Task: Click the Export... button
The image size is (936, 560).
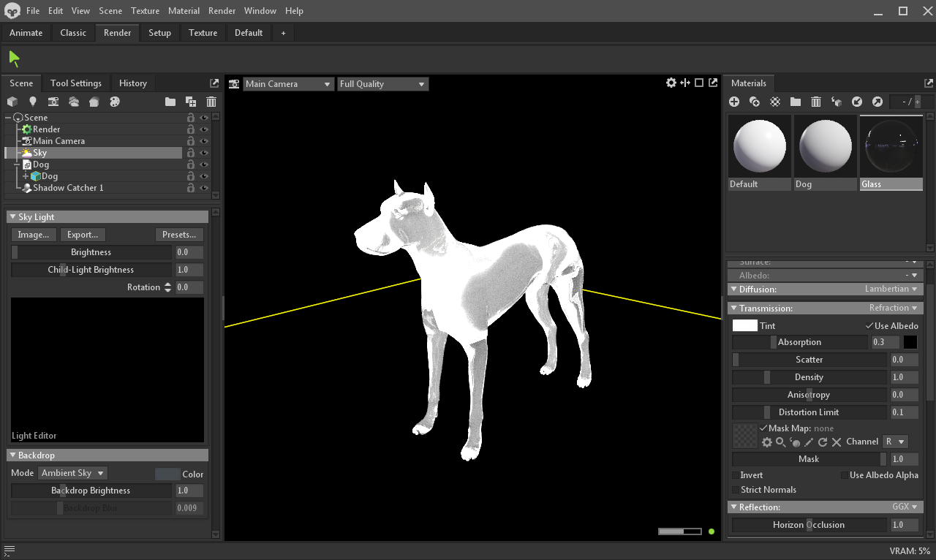Action: pos(83,235)
